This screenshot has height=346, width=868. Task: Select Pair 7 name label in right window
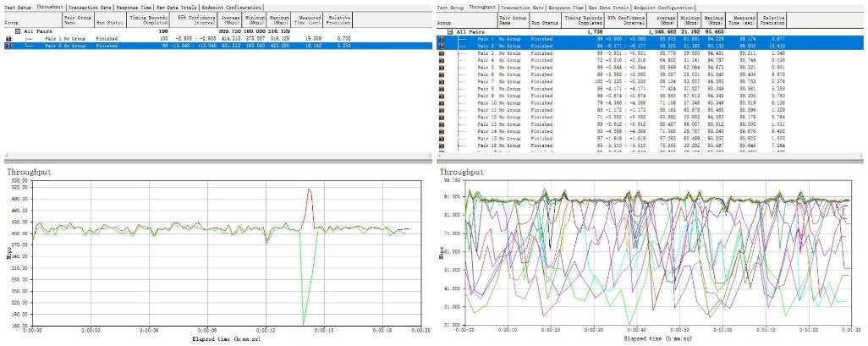tap(486, 81)
